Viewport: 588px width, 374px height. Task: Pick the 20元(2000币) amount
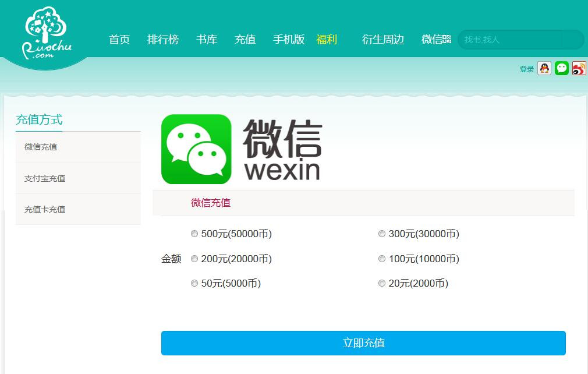point(382,283)
